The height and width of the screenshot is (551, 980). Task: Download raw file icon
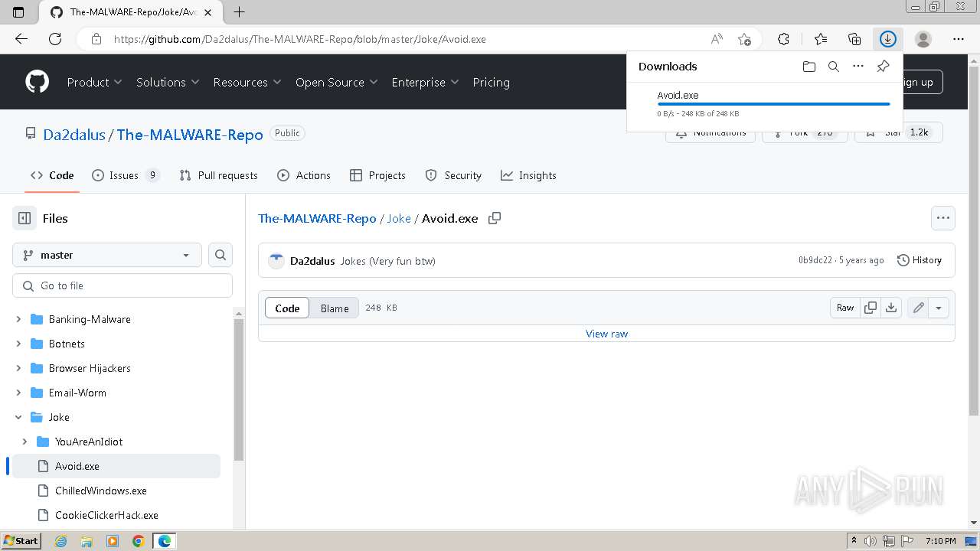(891, 308)
